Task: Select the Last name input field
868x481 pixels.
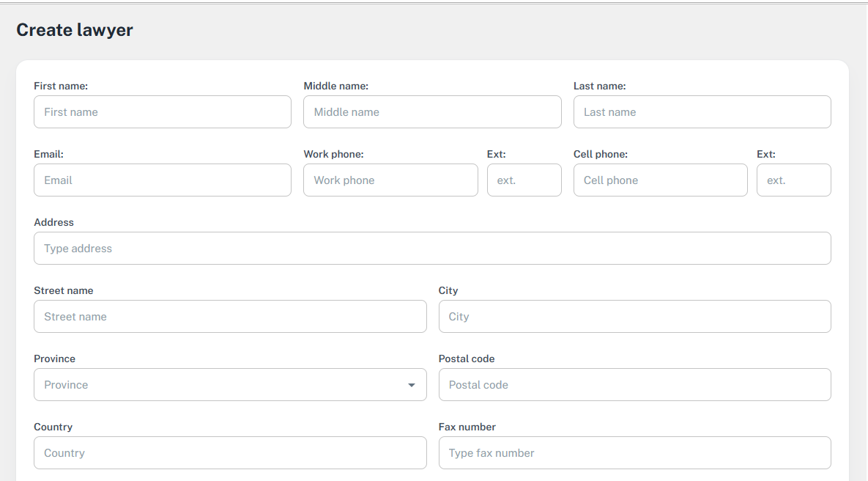Action: click(x=702, y=112)
